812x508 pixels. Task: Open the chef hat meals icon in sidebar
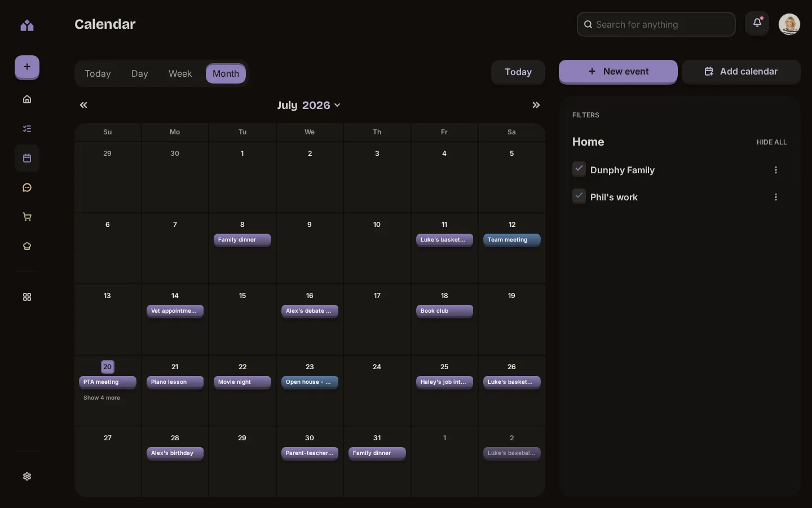[27, 246]
